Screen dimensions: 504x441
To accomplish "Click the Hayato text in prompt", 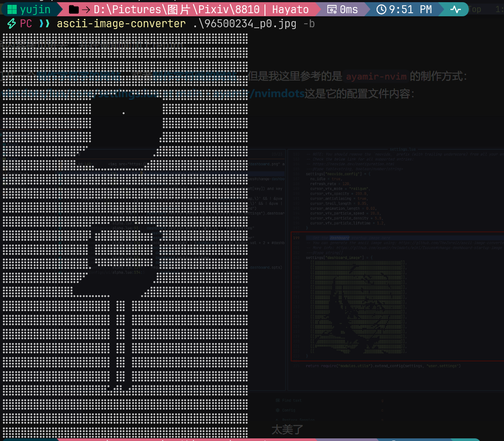I will (x=290, y=10).
